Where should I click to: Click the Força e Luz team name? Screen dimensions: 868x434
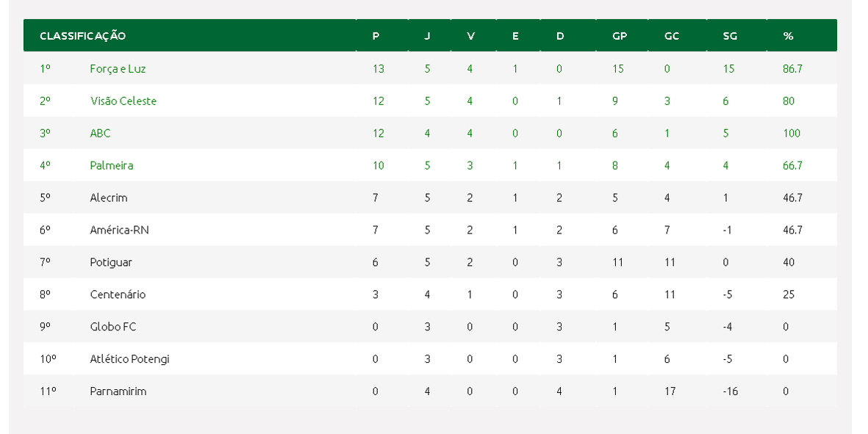tap(118, 68)
